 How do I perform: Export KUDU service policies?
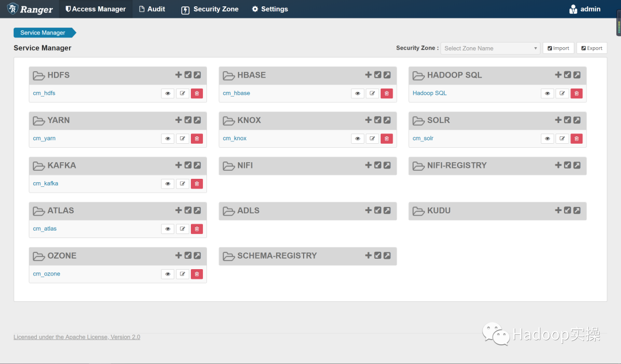[577, 210]
